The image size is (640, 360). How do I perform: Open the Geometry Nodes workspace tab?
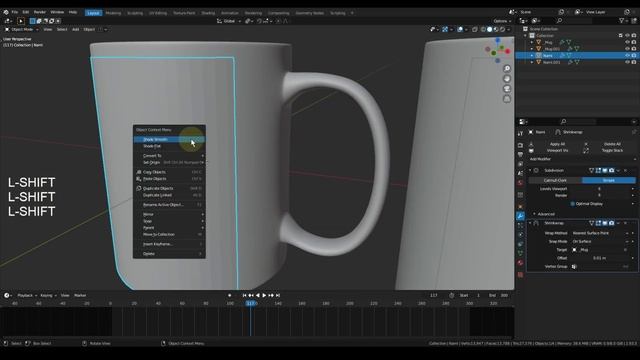tap(309, 13)
